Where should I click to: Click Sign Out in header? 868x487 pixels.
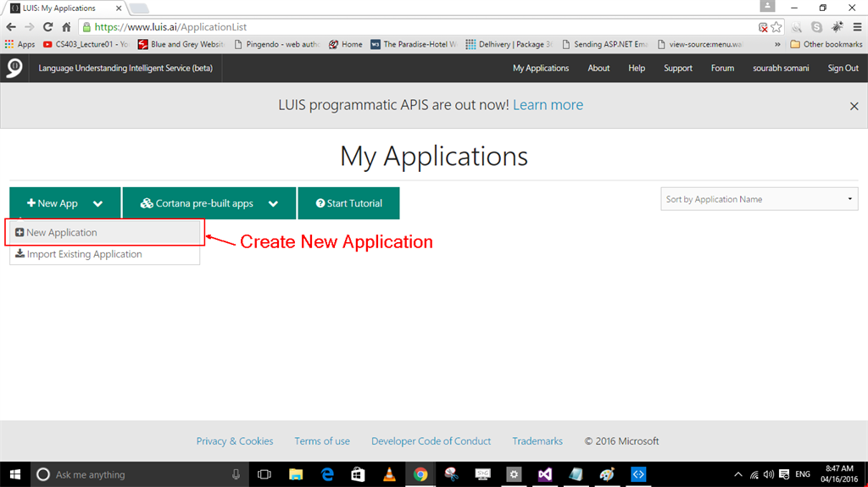point(843,68)
